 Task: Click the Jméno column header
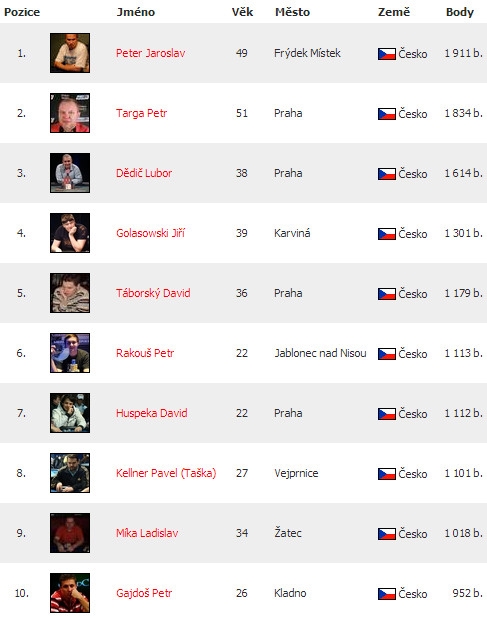(x=136, y=12)
